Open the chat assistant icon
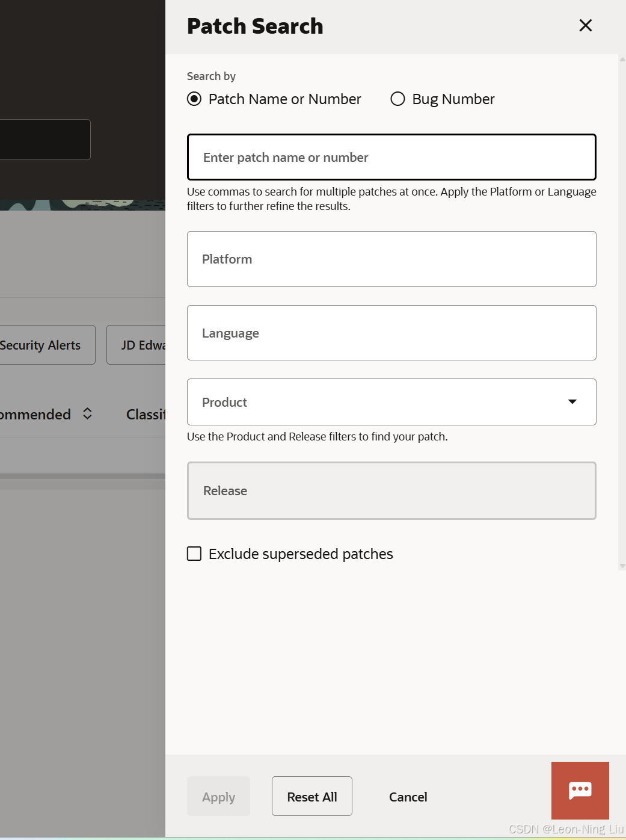626x840 pixels. pyautogui.click(x=580, y=790)
